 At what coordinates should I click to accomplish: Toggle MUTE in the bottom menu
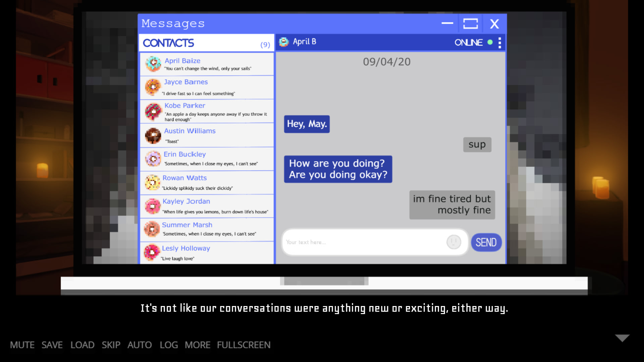[22, 345]
